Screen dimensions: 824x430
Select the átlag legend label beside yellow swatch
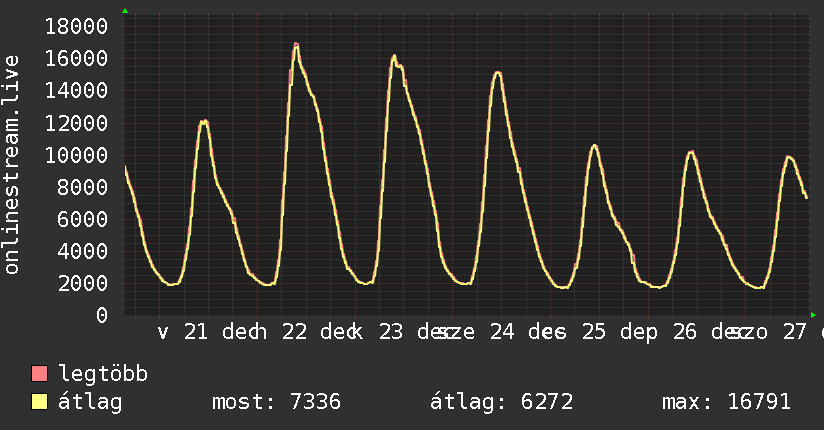90,403
